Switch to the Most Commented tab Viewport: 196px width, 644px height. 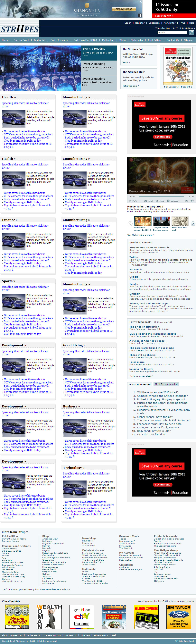[140, 384]
